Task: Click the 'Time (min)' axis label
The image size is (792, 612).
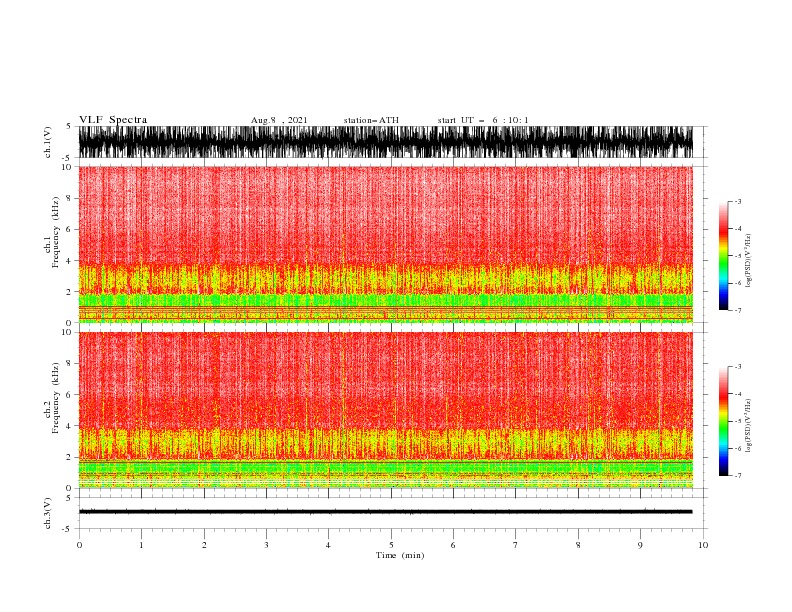Action: click(400, 555)
